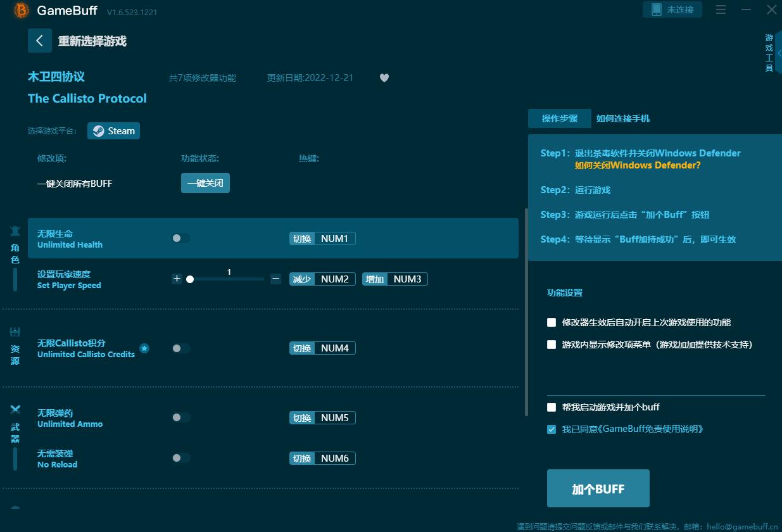This screenshot has height=532, width=782.
Task: Enable Unlimited Callisto Credits switch
Action: tap(181, 348)
